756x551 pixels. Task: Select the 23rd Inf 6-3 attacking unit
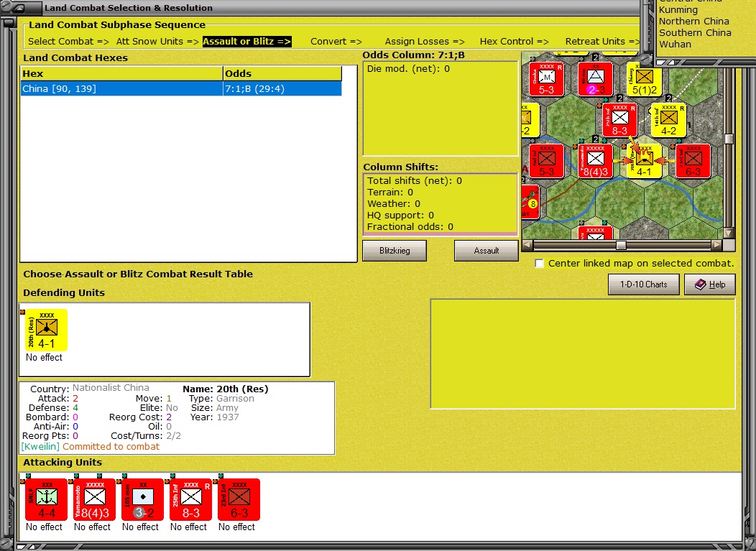click(239, 499)
